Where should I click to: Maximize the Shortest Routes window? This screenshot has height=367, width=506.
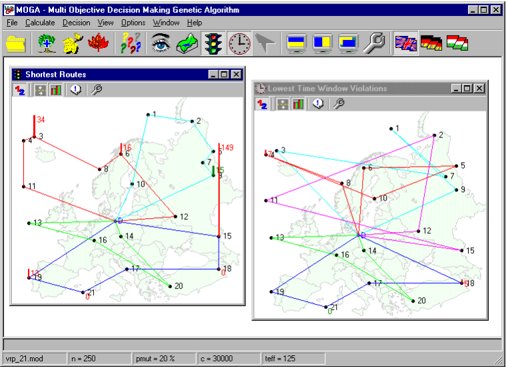pyautogui.click(x=225, y=74)
